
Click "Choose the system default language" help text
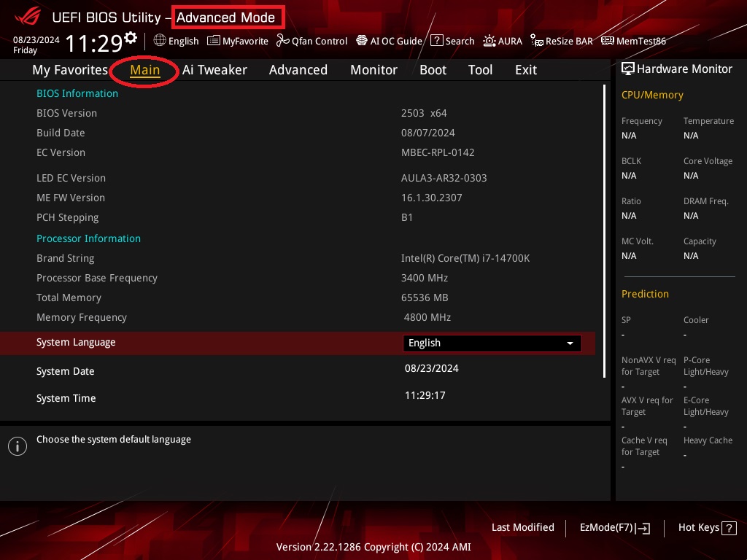coord(114,440)
